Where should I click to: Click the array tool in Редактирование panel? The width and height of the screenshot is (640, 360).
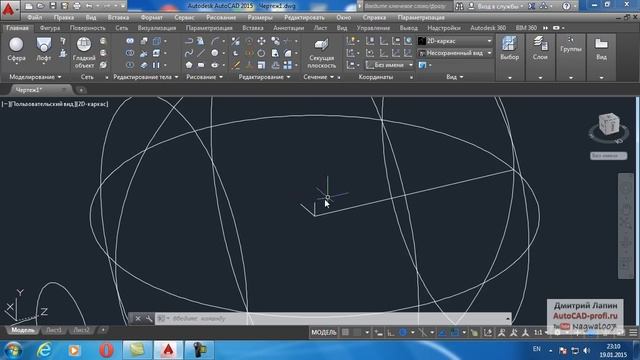tap(288, 65)
